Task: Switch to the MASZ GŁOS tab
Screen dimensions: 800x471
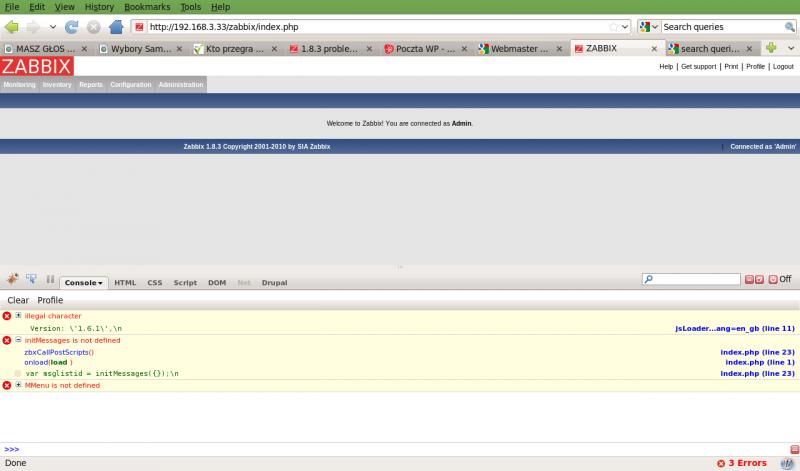Action: [x=45, y=48]
